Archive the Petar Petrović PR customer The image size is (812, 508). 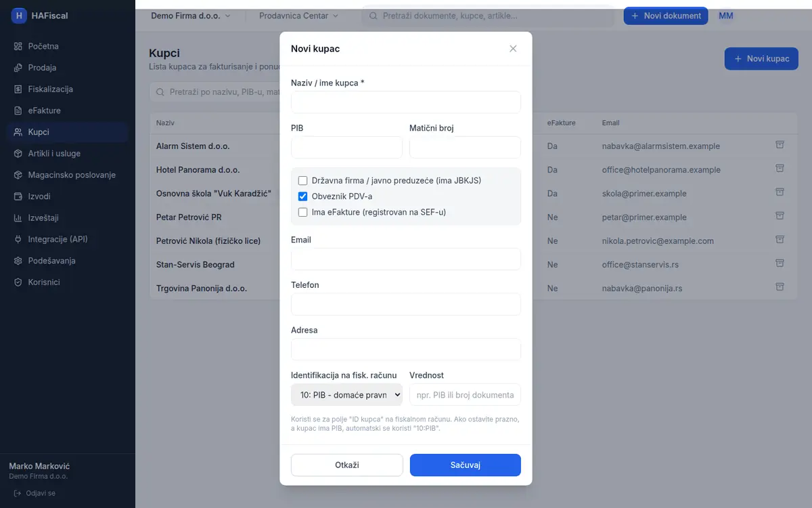pos(780,216)
